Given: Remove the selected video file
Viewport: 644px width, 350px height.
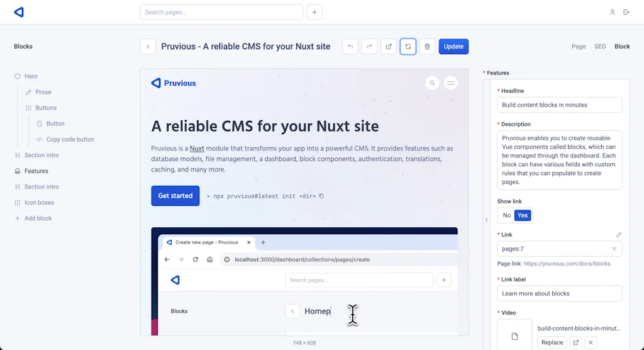Looking at the screenshot, I should point(591,342).
